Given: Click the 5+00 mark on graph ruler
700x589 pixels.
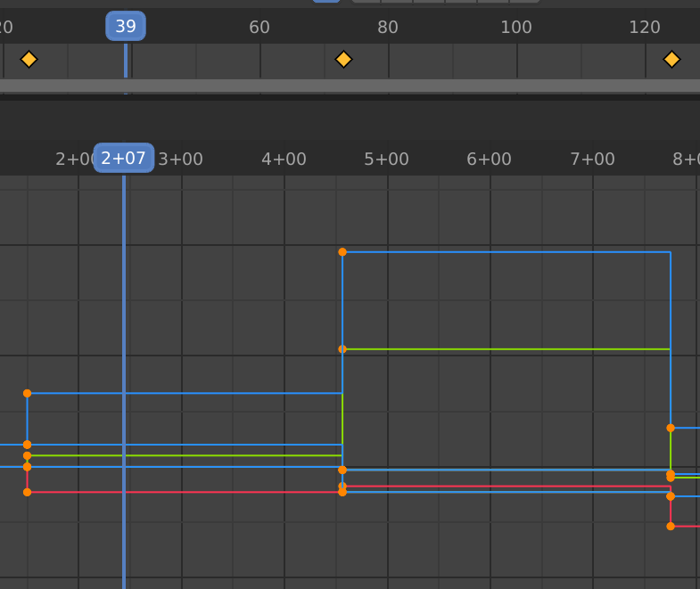Looking at the screenshot, I should click(387, 159).
